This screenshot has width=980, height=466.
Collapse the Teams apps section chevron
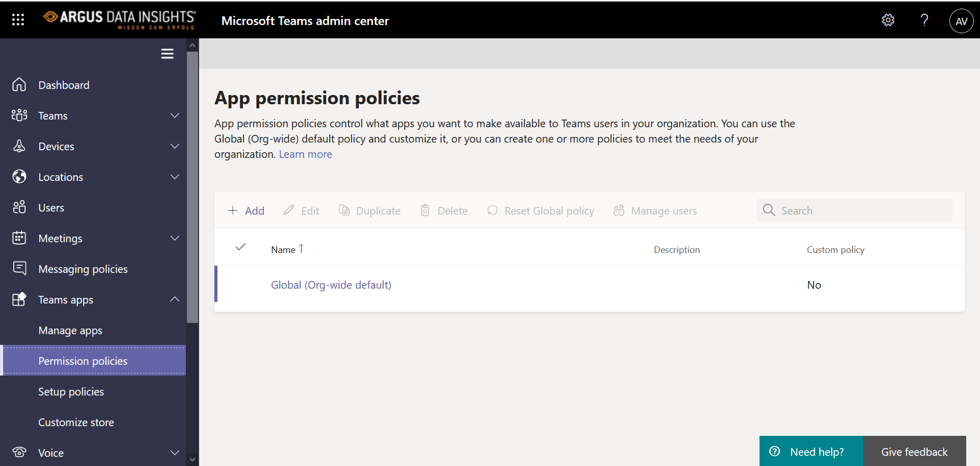[175, 299]
